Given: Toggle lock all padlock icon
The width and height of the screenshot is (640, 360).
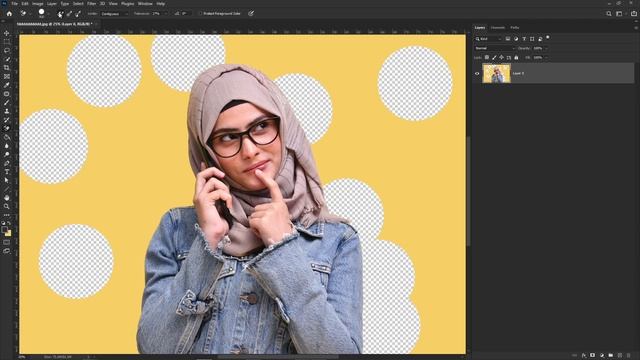Looking at the screenshot, I should [x=516, y=58].
